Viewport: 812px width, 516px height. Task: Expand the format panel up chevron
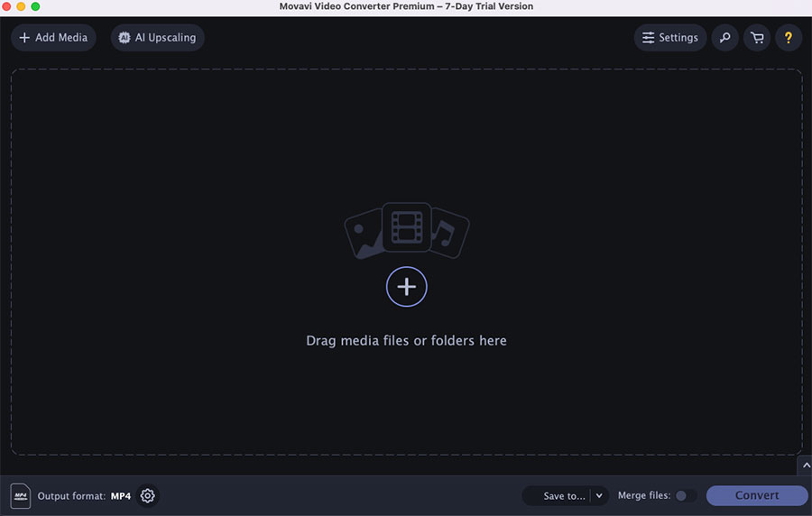pyautogui.click(x=806, y=465)
